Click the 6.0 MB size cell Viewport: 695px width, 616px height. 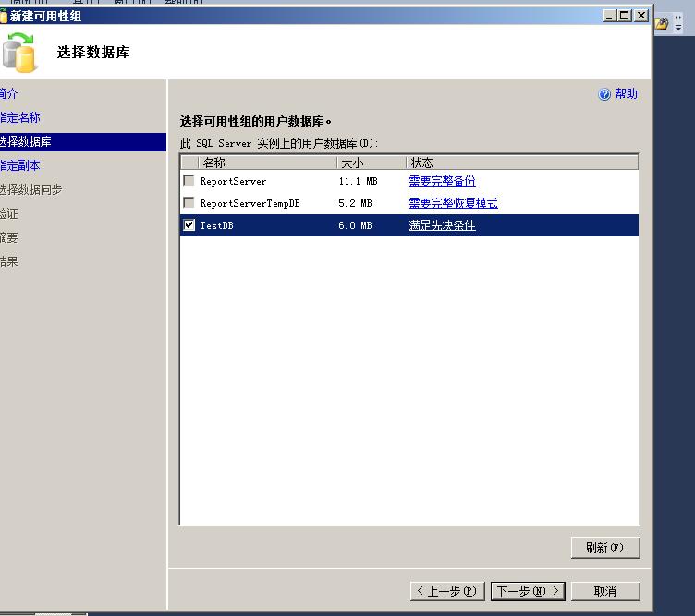(x=355, y=225)
